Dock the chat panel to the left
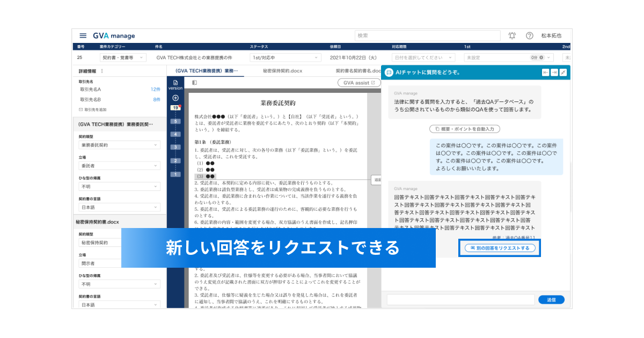Viewport: 644px width, 338px height. tap(545, 72)
